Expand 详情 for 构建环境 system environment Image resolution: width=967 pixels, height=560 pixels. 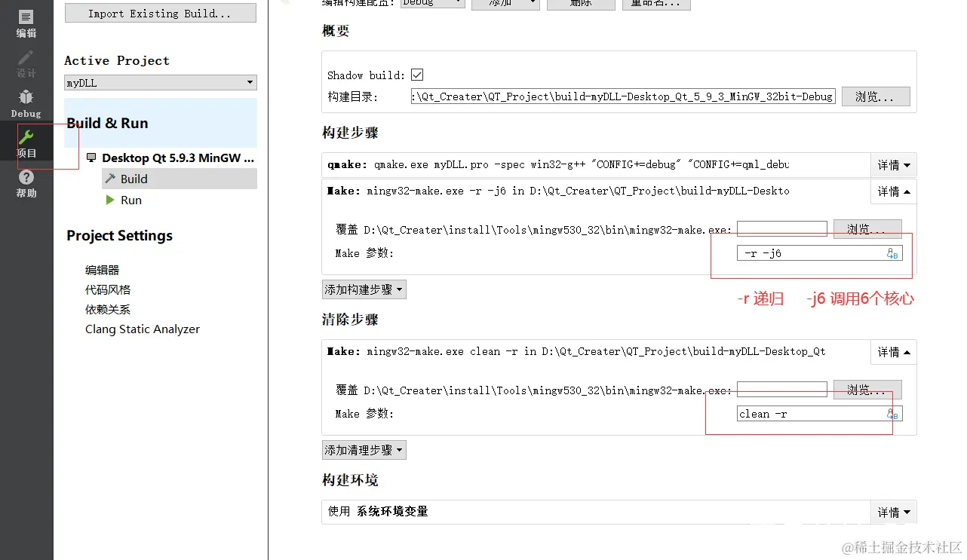894,513
